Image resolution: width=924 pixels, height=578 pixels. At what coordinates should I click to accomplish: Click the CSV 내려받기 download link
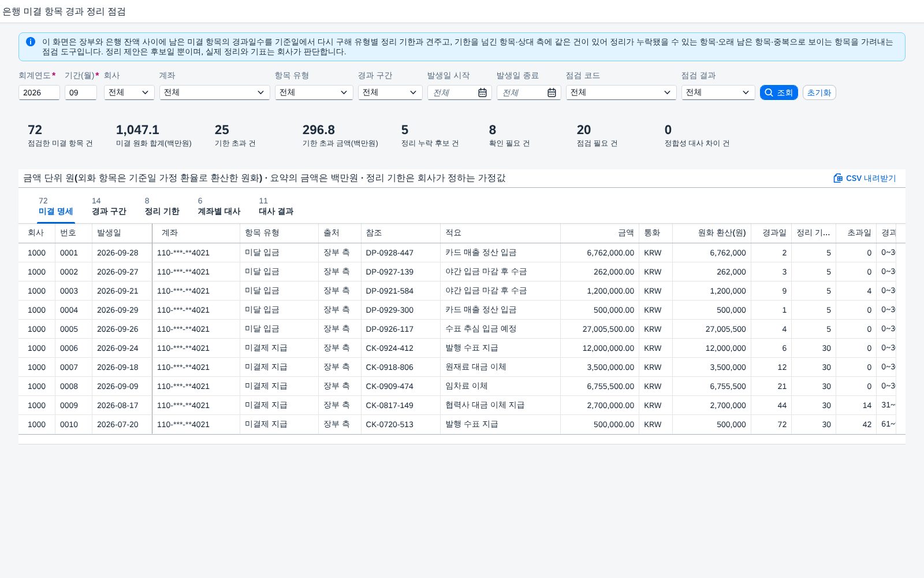865,178
